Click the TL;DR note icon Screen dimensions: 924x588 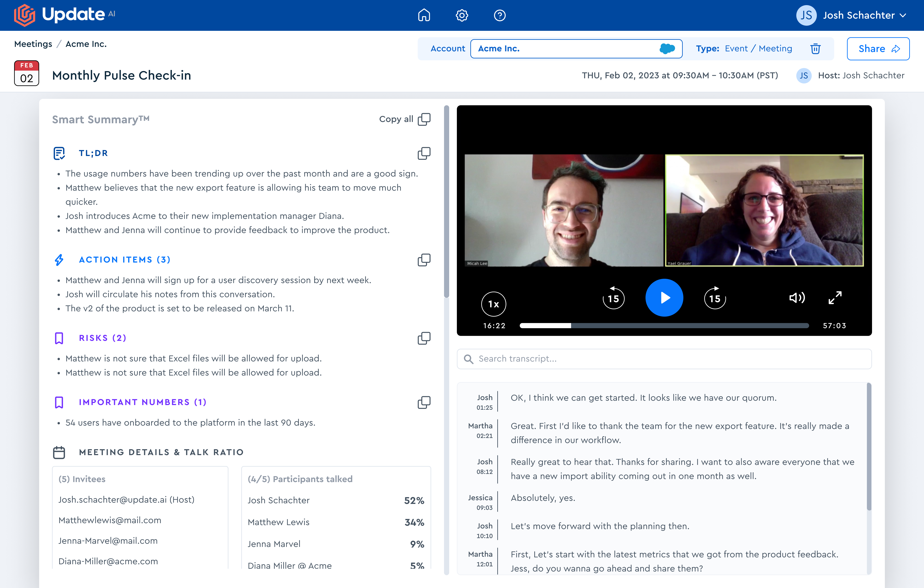[59, 153]
